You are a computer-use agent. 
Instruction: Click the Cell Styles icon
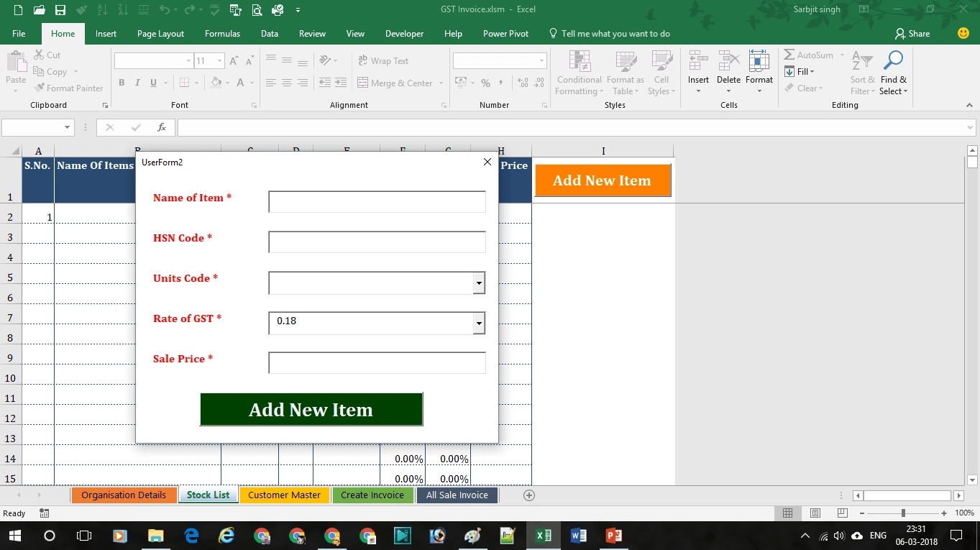(661, 60)
